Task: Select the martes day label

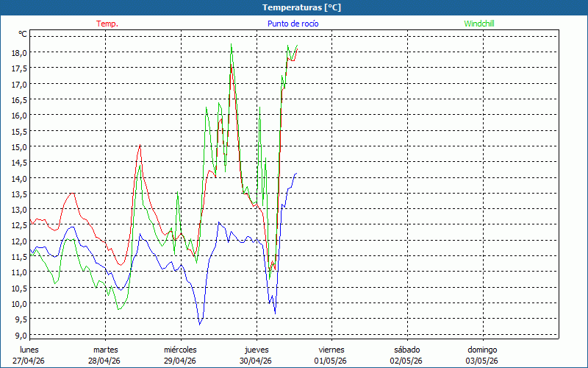Action: pos(105,350)
